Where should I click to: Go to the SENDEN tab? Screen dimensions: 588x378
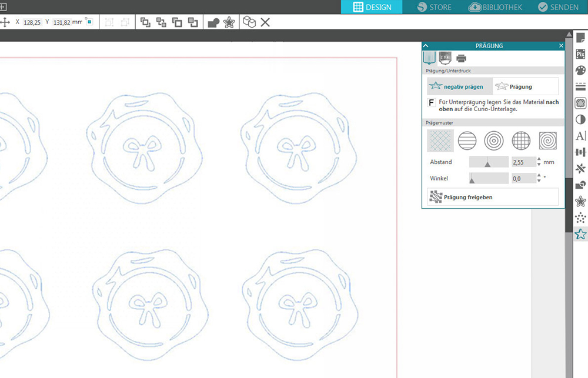pos(558,7)
